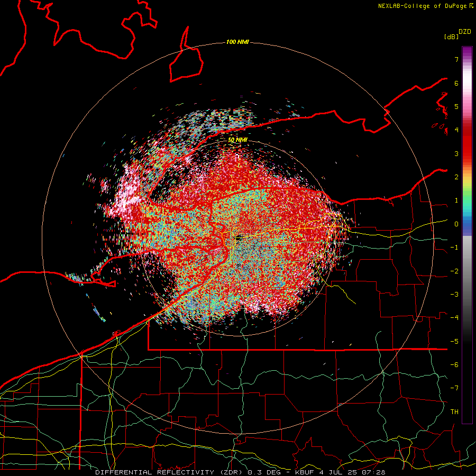The image size is (476, 476).
Task: Click the 2 dB scale value
Action: 456,177
